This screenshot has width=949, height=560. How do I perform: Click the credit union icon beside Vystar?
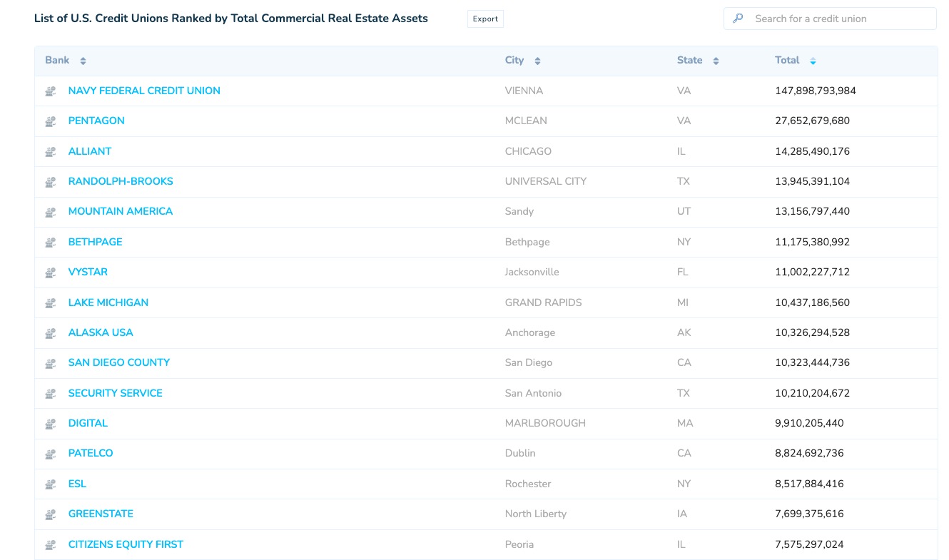coord(51,273)
